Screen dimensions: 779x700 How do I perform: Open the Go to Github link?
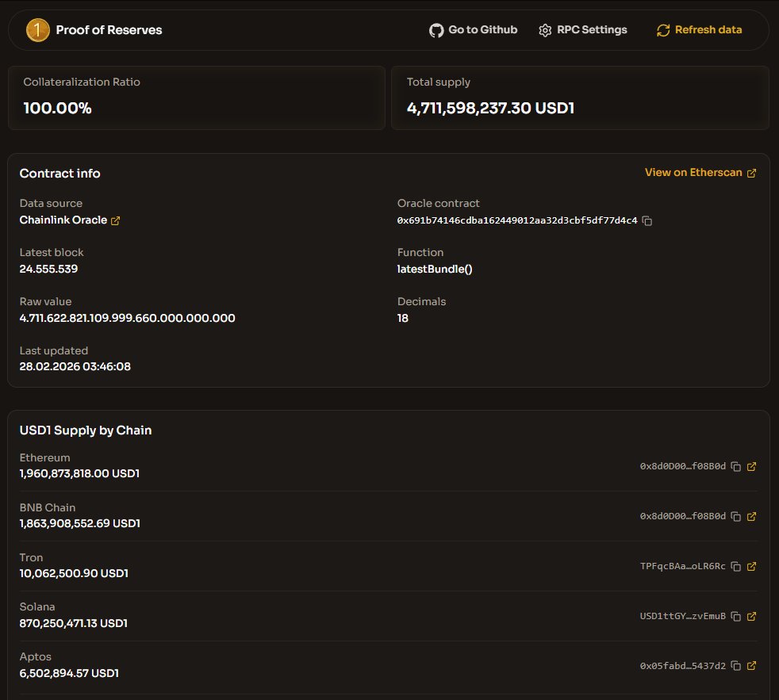[x=474, y=30]
